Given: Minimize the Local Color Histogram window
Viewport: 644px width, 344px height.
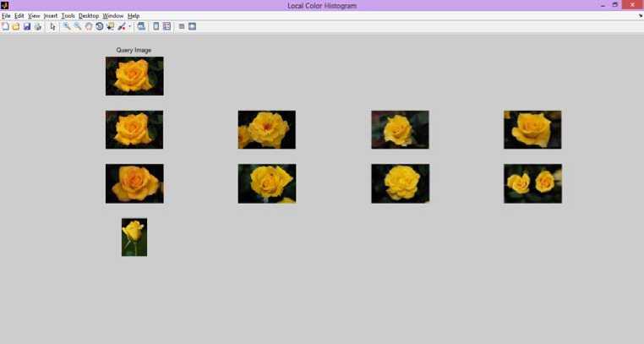Looking at the screenshot, I should click(x=603, y=5).
